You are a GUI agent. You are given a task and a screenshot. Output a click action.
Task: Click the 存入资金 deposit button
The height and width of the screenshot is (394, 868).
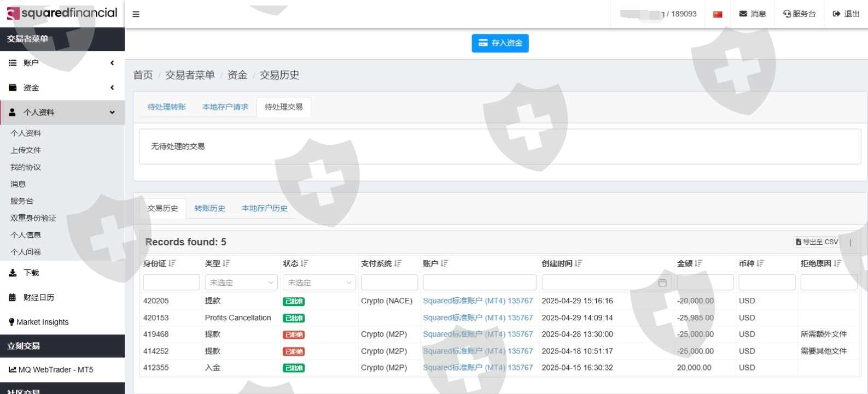(x=500, y=43)
